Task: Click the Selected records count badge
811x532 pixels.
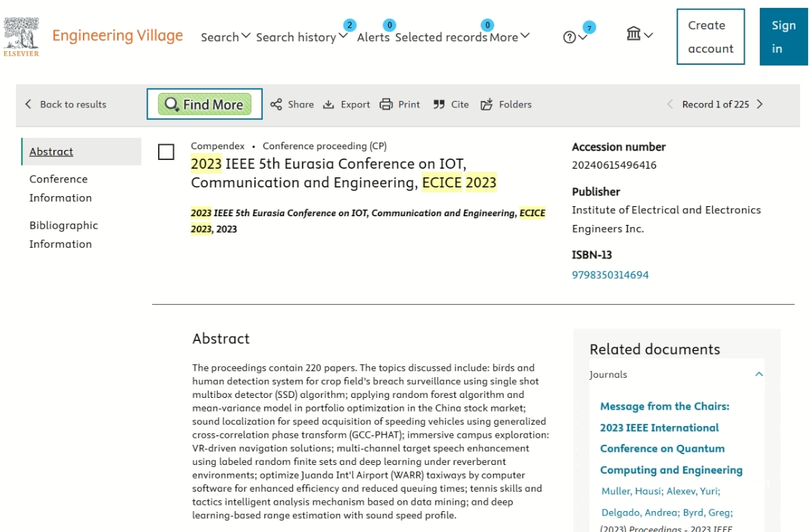Action: point(487,25)
